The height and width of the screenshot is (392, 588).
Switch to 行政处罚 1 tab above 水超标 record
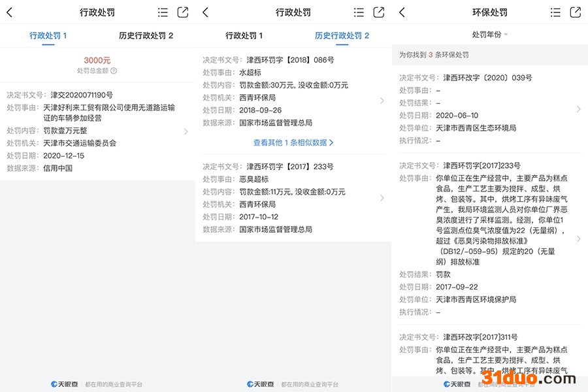(244, 35)
